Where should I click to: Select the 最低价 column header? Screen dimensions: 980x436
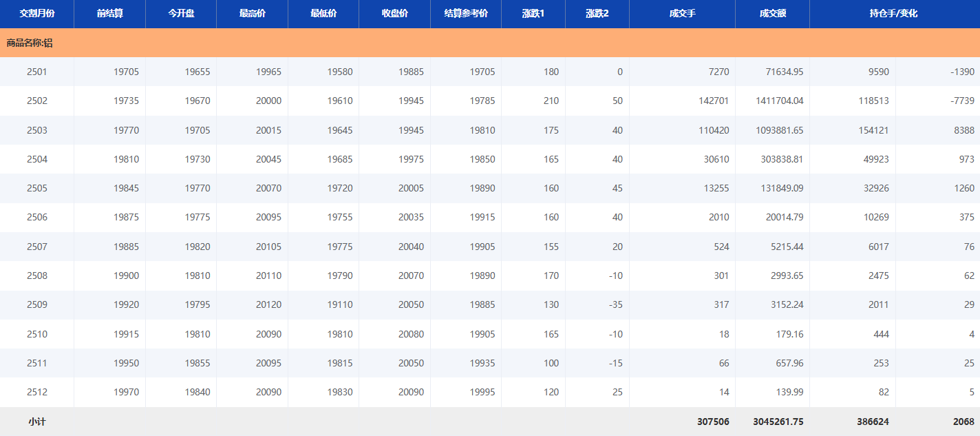point(323,14)
